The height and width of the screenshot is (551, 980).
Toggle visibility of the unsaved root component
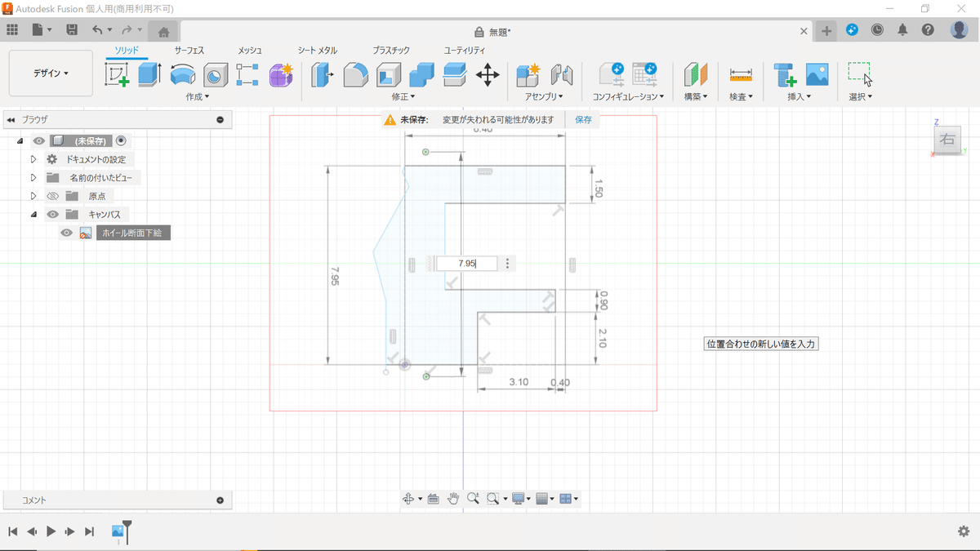coord(39,141)
